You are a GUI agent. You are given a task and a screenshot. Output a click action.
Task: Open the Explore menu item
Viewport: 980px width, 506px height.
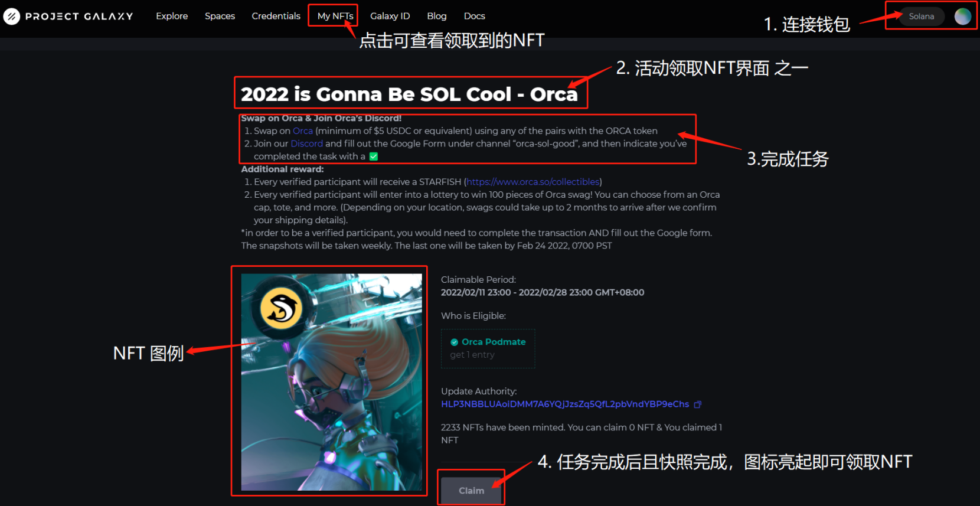172,16
